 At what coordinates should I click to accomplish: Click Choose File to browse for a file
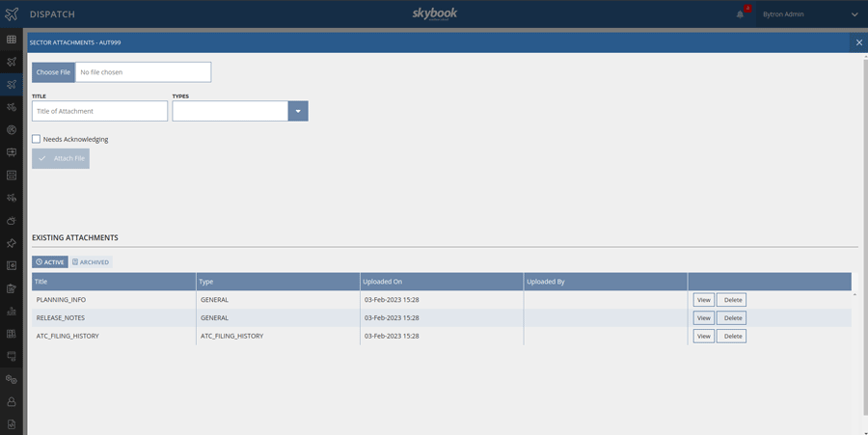pos(53,72)
